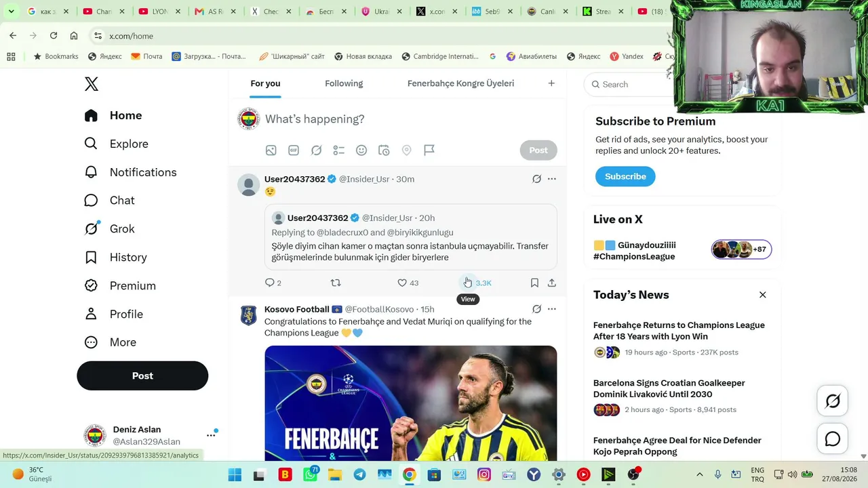Add a poll to the post
This screenshot has height=488, width=868.
pos(339,150)
